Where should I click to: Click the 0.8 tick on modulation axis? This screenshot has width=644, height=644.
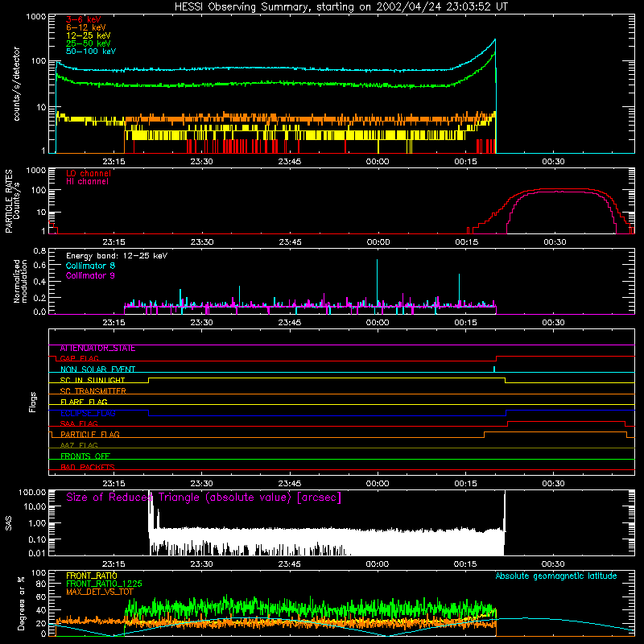point(39,250)
